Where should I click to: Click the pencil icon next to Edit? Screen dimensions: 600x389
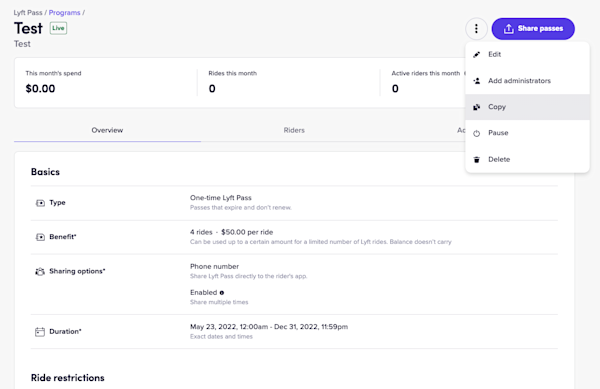[476, 55]
